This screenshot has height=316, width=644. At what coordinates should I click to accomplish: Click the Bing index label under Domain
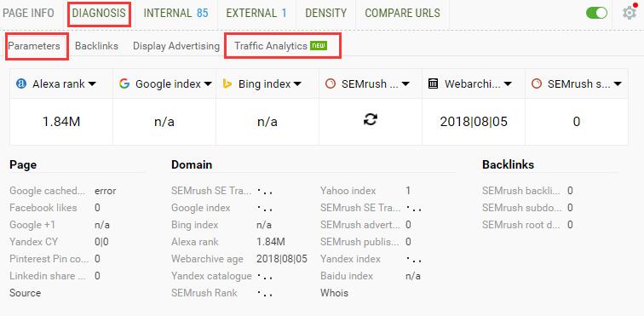(194, 225)
